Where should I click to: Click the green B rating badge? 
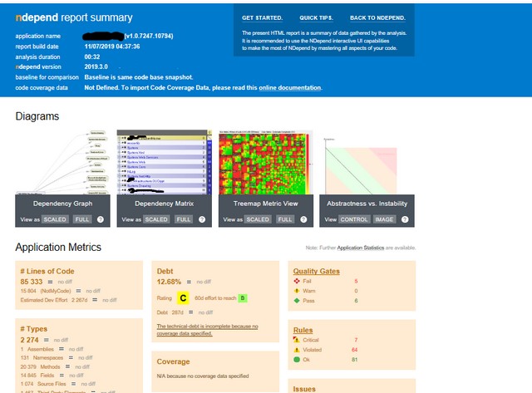[x=243, y=298]
